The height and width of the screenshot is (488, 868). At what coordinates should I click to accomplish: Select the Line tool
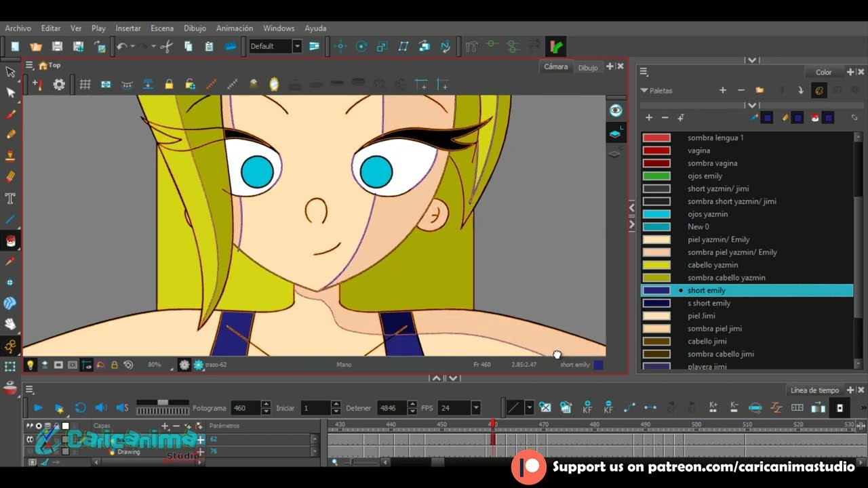point(10,220)
